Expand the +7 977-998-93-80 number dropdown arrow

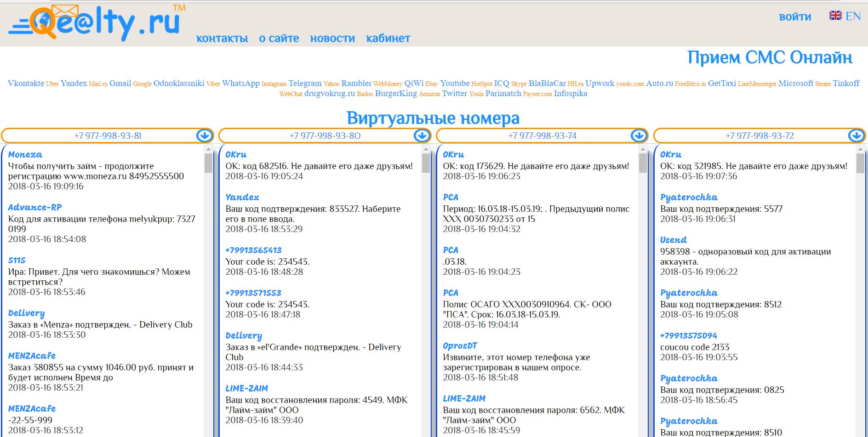[422, 136]
